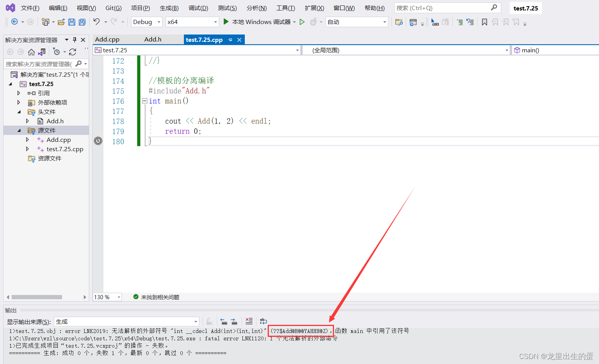Image resolution: width=599 pixels, height=364 pixels.
Task: Click the search (Ctrl+Q) box
Action: tap(447, 8)
